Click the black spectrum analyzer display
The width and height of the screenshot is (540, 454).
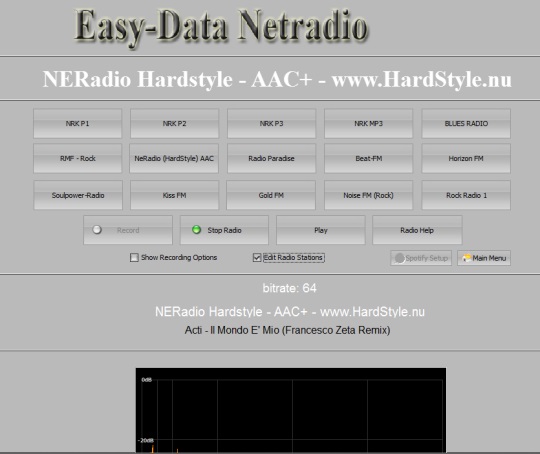291,410
